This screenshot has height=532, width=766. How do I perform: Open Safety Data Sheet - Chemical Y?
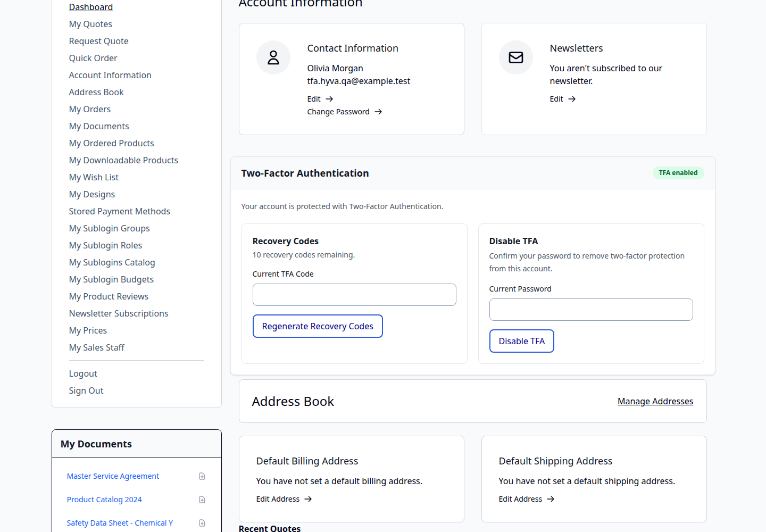tap(120, 523)
